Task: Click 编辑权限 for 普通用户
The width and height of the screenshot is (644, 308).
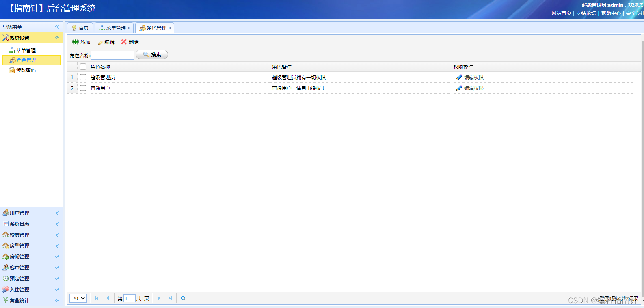Action: click(x=474, y=88)
